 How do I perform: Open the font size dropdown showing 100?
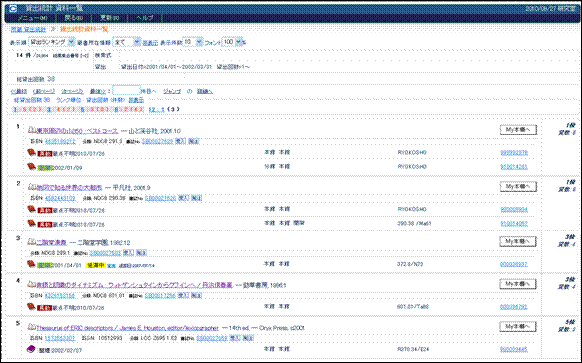pyautogui.click(x=232, y=42)
